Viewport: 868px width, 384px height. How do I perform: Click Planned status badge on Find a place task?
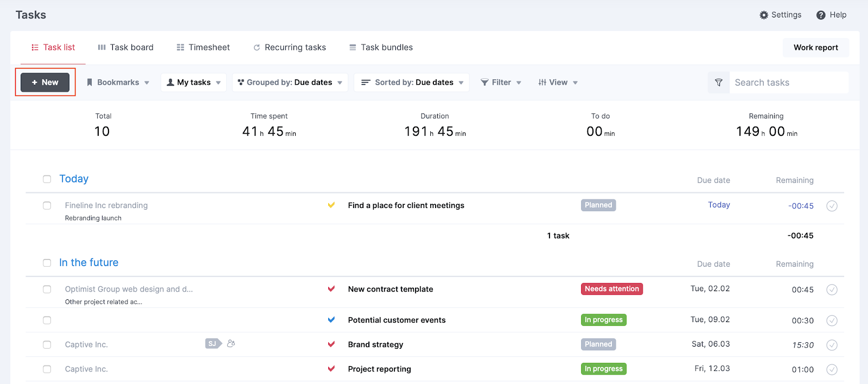tap(598, 205)
